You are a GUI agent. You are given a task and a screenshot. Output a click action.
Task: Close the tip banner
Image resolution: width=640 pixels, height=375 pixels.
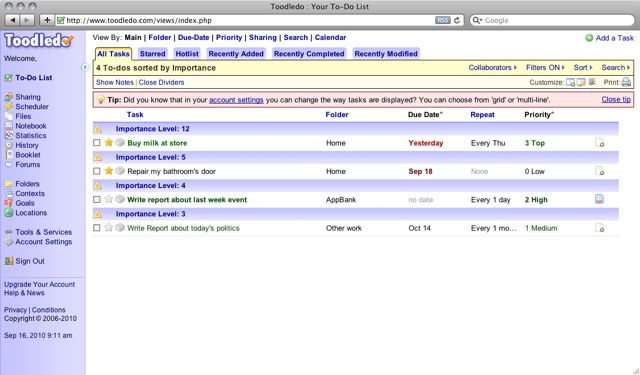[x=616, y=99]
